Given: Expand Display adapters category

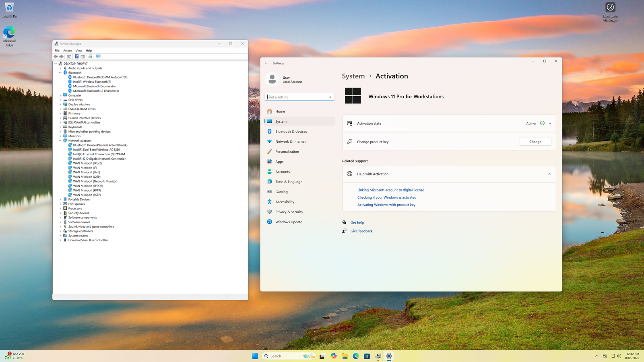Looking at the screenshot, I should (x=60, y=105).
